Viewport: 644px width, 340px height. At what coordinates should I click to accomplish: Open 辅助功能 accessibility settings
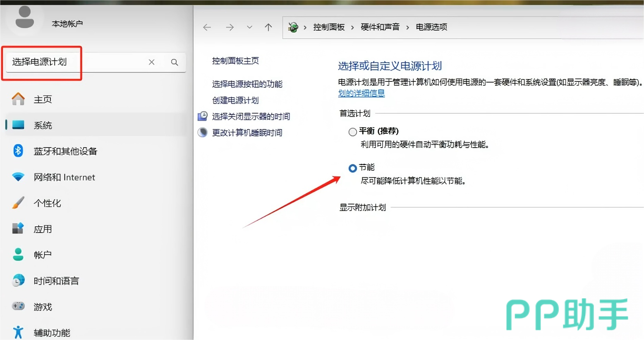pos(52,333)
